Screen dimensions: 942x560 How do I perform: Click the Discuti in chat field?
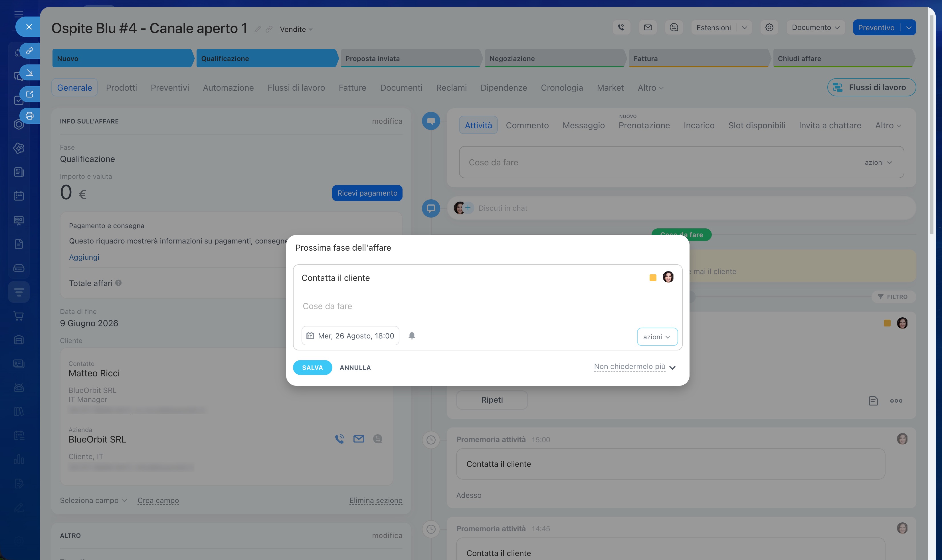point(682,208)
